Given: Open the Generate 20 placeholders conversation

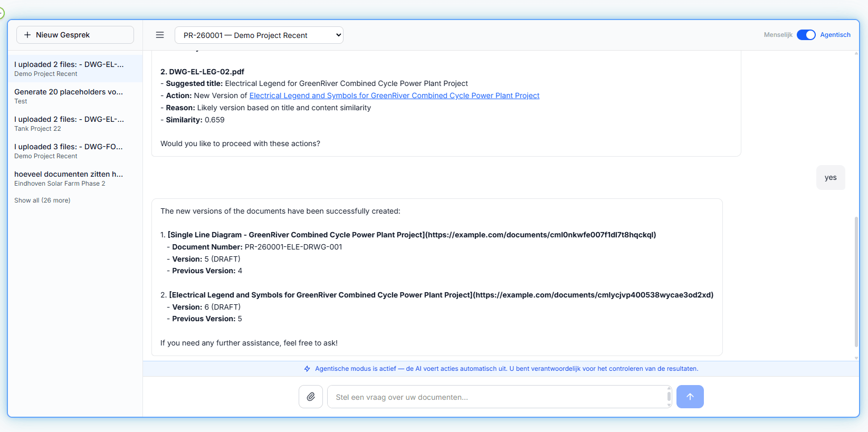Looking at the screenshot, I should (75, 96).
